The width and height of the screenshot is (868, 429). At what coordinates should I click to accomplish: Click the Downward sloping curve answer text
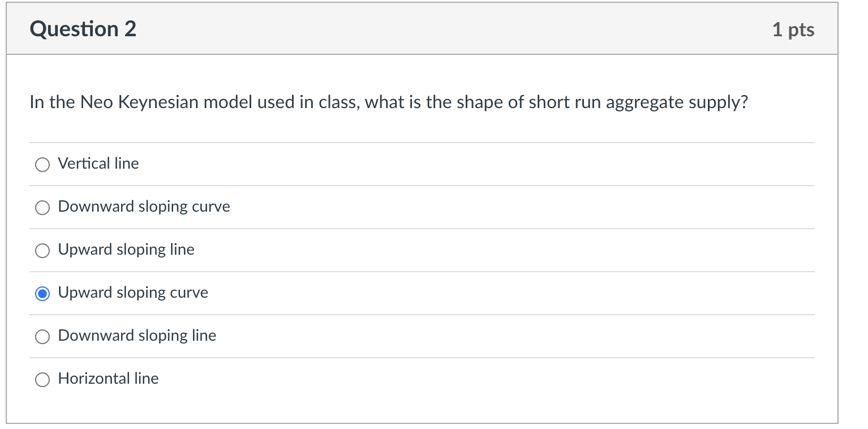(143, 207)
